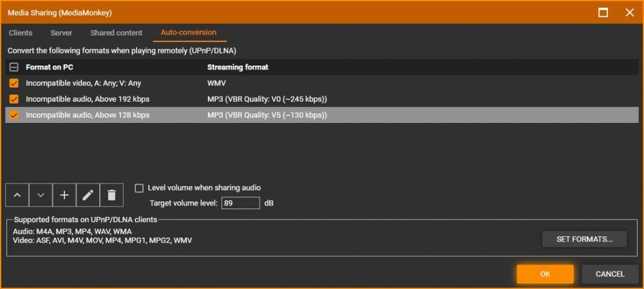Close the Media Sharing dialog
The width and height of the screenshot is (644, 289).
click(x=629, y=12)
